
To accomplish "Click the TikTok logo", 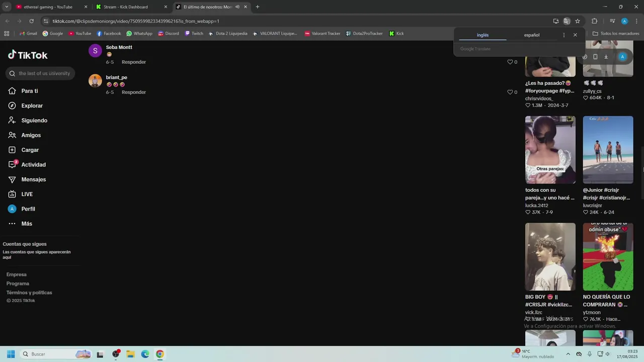I will click(x=28, y=55).
